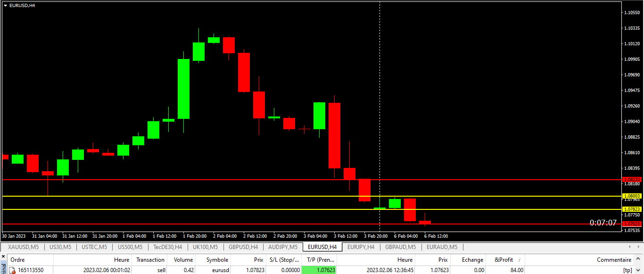Switch to the UK100,M5 chart tab
Image resolution: width=644 pixels, height=274 pixels.
205,247
